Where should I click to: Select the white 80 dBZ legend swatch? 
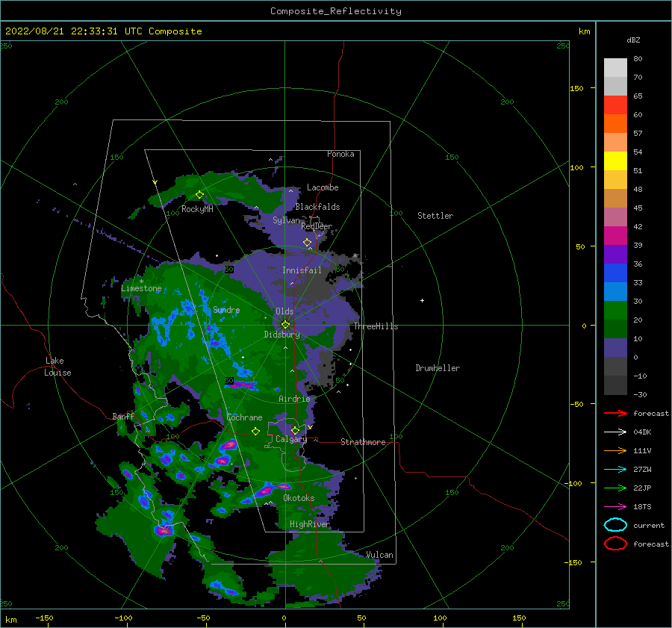(x=615, y=67)
